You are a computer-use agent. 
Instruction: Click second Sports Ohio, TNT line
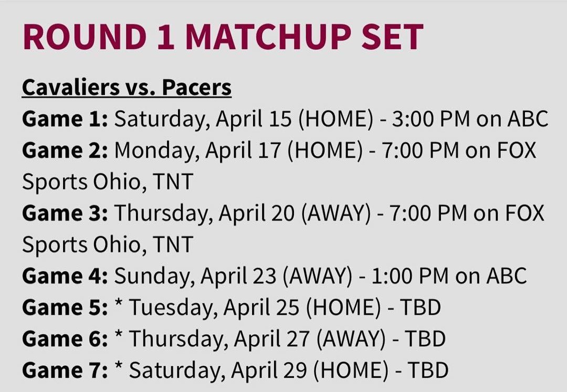(x=108, y=245)
